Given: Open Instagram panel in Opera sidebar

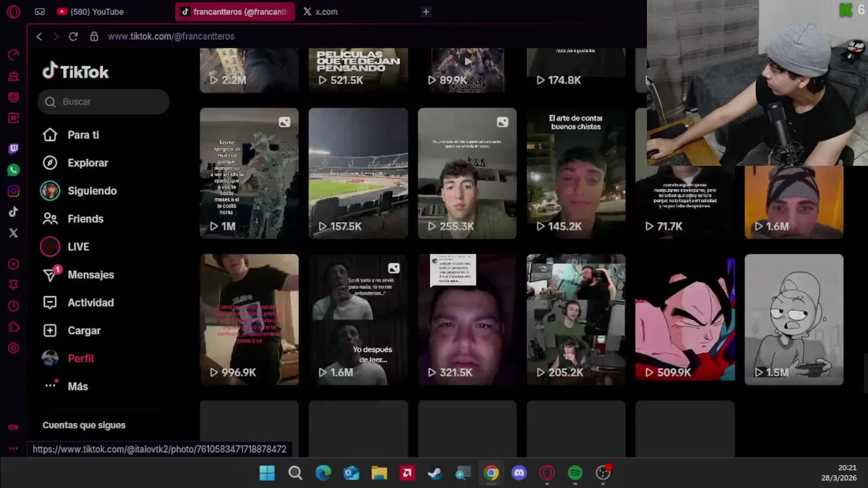Looking at the screenshot, I should click(13, 191).
